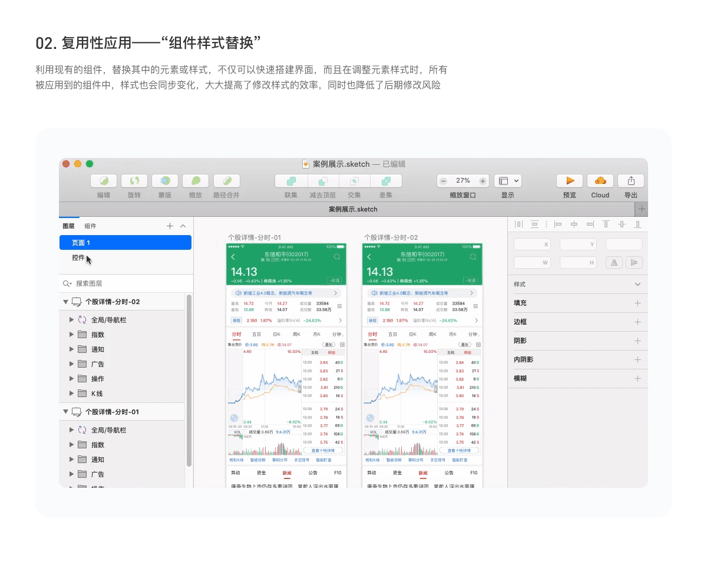The image size is (707, 588).
Task: Toggle flip horizontal in the inspector
Action: [613, 262]
